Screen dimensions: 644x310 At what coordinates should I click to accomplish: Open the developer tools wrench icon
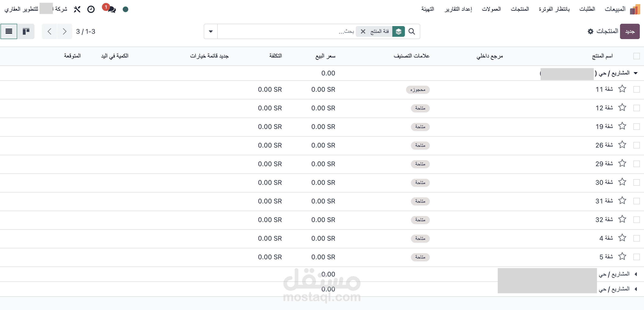point(77,9)
